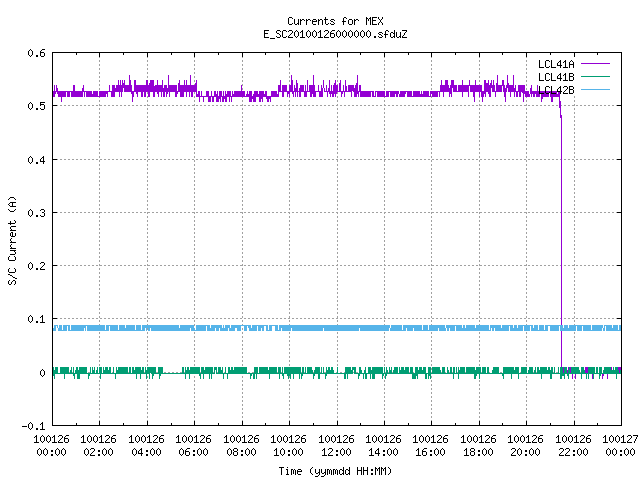Image resolution: width=640 pixels, height=480 pixels.
Task: Click the purple LCL41A legend line sample
Action: [x=595, y=64]
